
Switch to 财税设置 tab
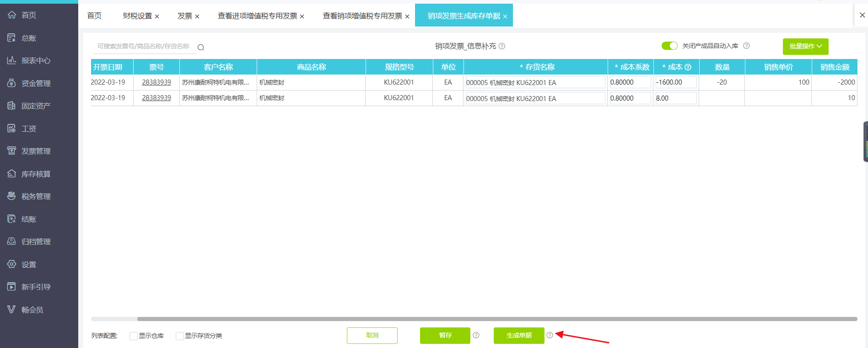click(x=137, y=16)
